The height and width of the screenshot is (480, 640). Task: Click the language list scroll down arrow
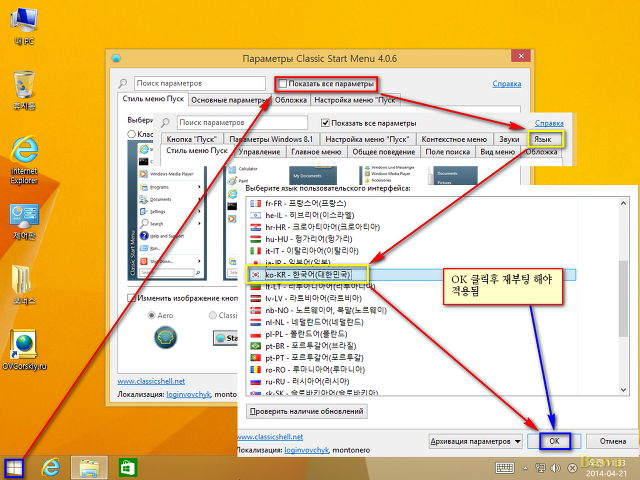623,390
